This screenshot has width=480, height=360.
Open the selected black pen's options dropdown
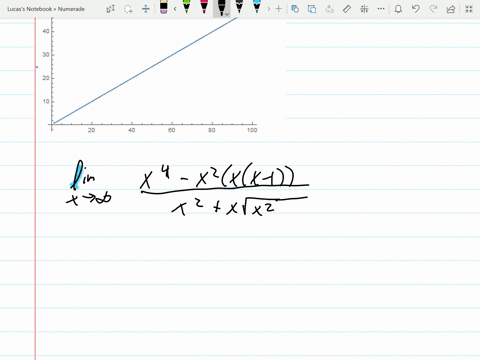coord(227,14)
